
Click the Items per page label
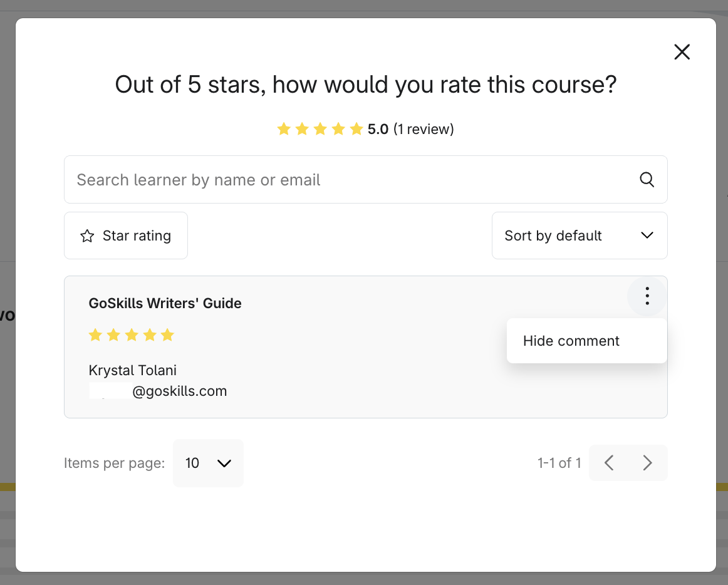point(114,463)
